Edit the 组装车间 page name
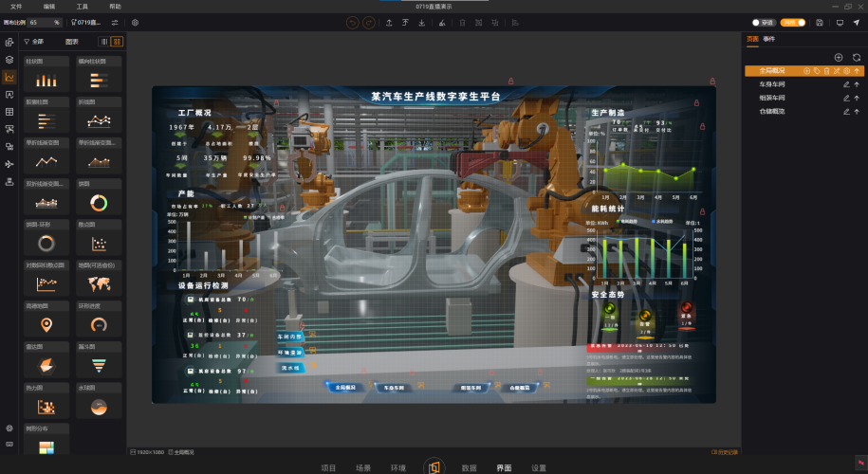 coord(846,98)
